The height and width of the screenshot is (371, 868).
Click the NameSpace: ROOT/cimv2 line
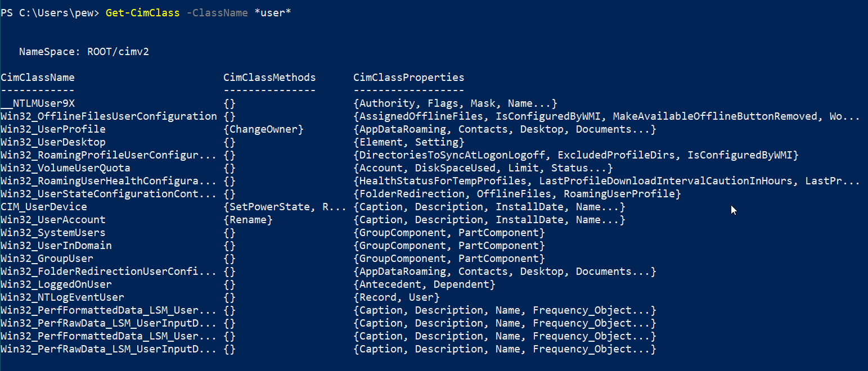pyautogui.click(x=84, y=52)
